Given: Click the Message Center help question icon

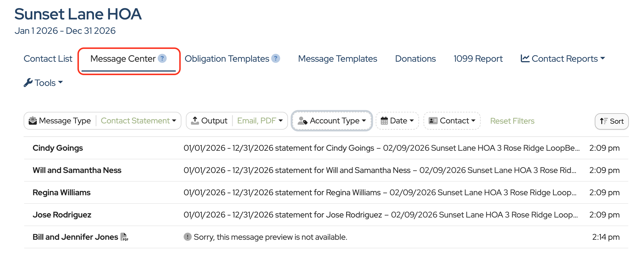Looking at the screenshot, I should (x=162, y=58).
